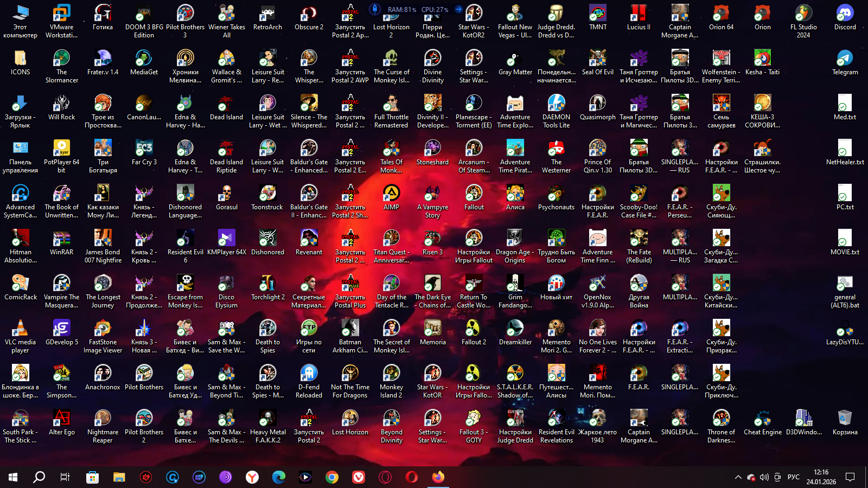Open VLC media player shortcut
The image size is (868, 488).
[20, 336]
